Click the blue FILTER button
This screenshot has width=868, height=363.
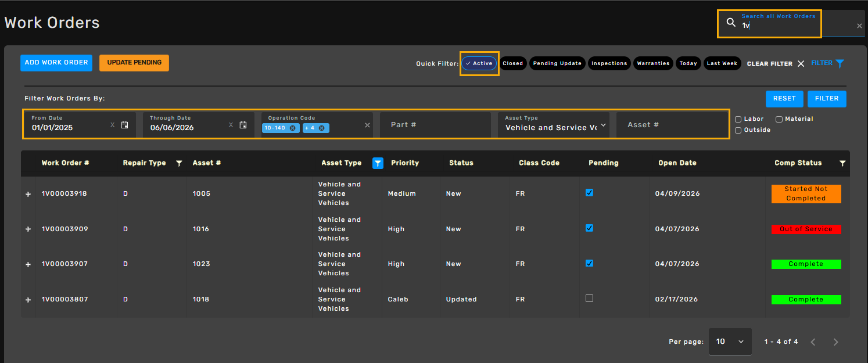point(827,99)
